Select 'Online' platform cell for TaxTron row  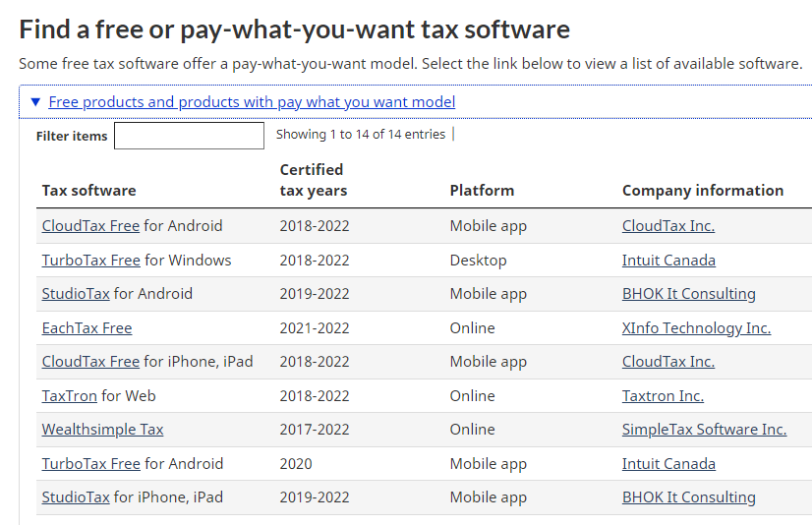[x=472, y=395]
